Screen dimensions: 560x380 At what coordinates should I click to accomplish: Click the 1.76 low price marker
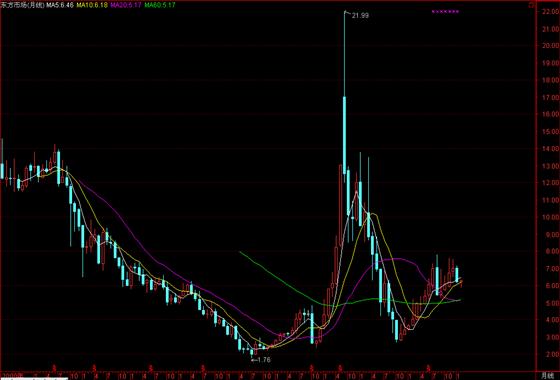[x=264, y=360]
